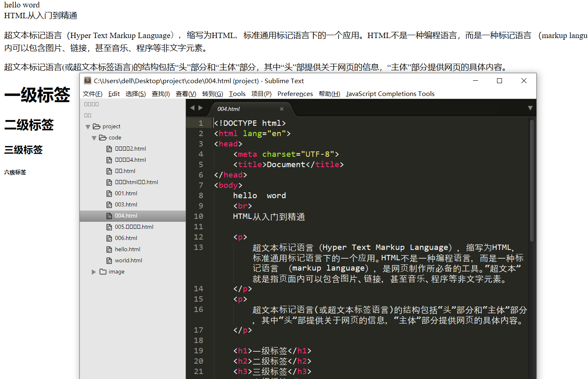The height and width of the screenshot is (379, 588).
Task: Open the Tools menu
Action: 237,94
